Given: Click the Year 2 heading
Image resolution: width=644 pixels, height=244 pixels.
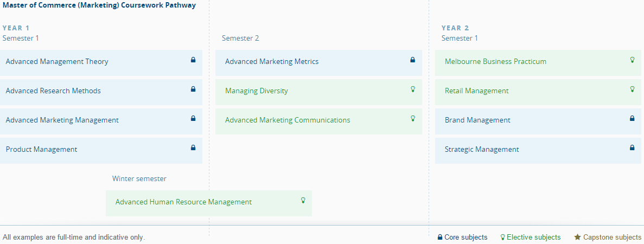Looking at the screenshot, I should click(x=455, y=28).
